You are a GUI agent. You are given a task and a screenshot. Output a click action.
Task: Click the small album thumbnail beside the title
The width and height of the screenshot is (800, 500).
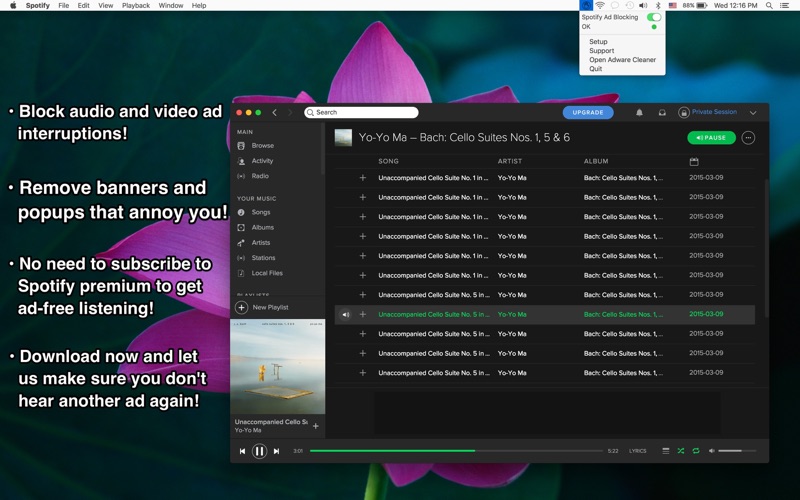[343, 138]
